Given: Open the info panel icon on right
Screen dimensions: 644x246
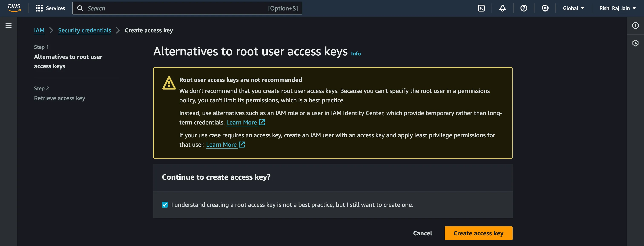Looking at the screenshot, I should [x=635, y=26].
